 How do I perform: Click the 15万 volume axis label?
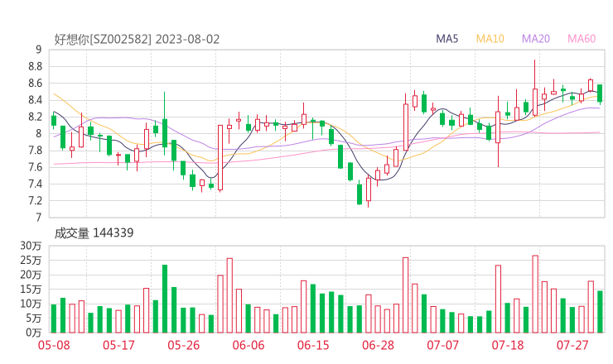[31, 290]
